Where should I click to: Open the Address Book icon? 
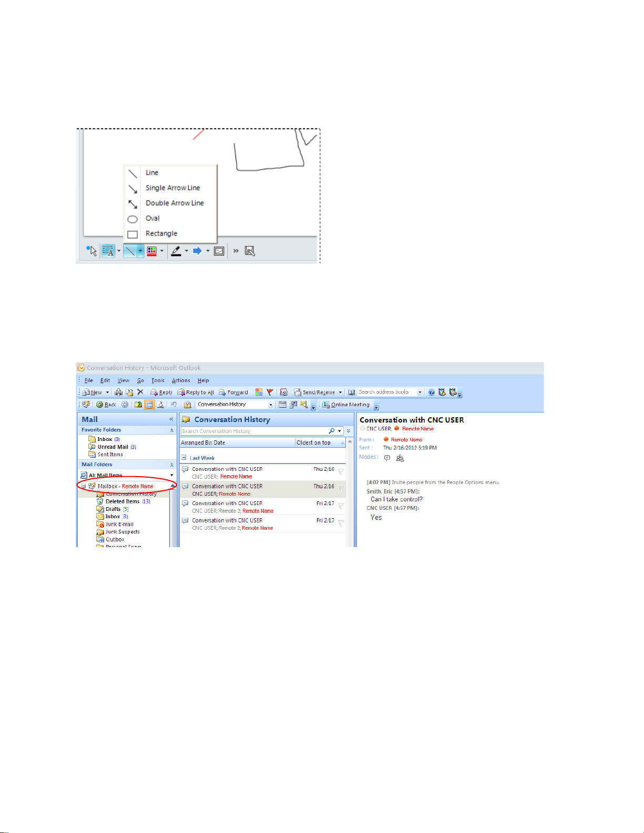[x=351, y=392]
